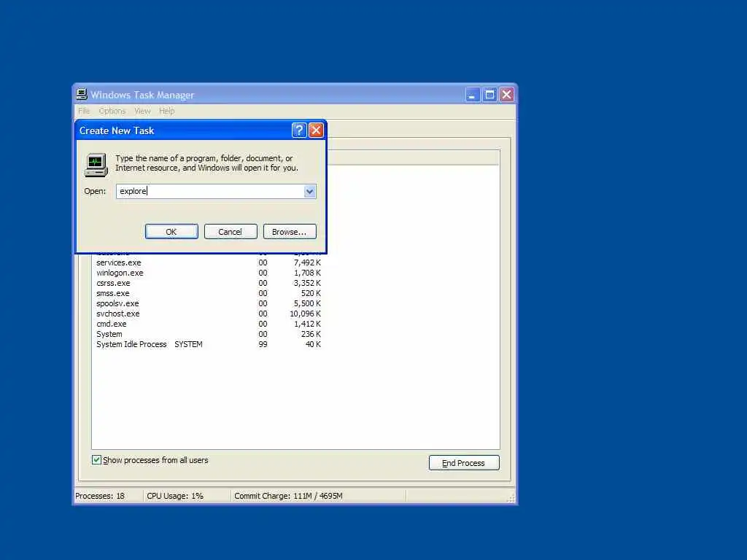
Task: Click the 7,492 K memory value
Action: [x=307, y=262]
